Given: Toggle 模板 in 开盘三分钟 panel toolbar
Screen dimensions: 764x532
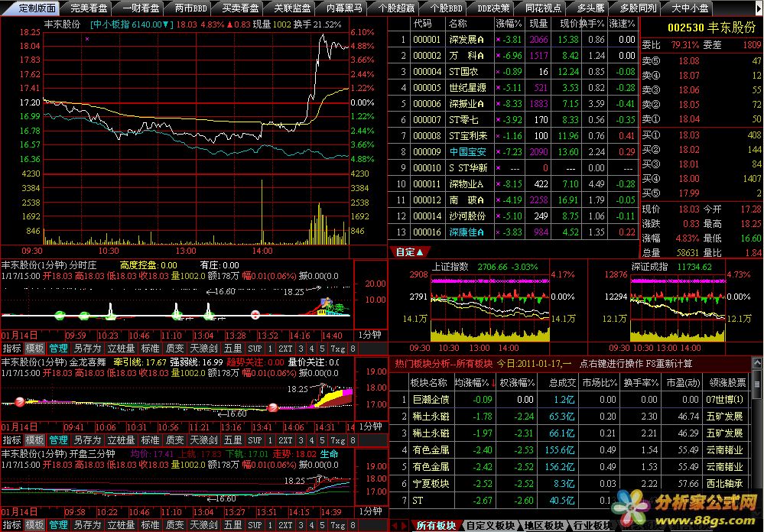Looking at the screenshot, I should tap(34, 525).
